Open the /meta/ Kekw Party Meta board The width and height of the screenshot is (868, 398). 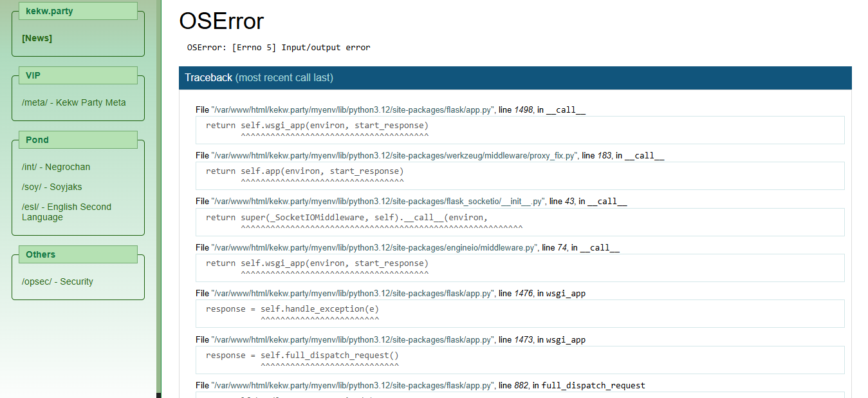click(x=73, y=102)
